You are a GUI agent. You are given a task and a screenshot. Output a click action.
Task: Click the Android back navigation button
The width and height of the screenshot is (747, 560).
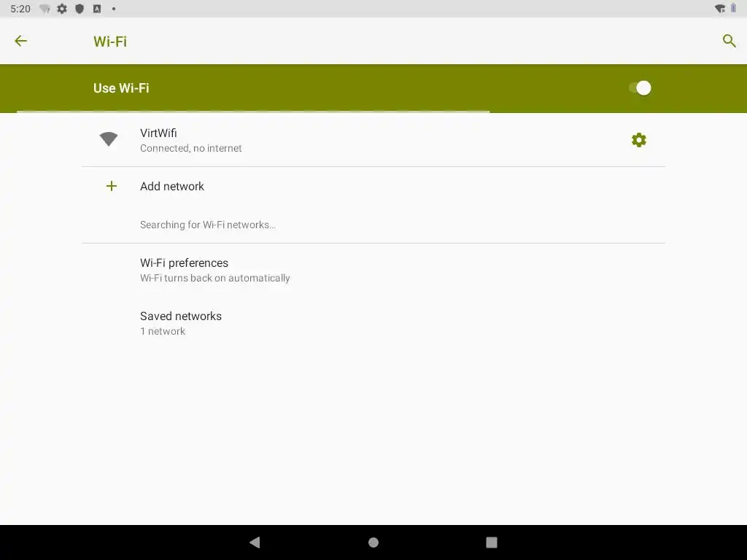click(x=255, y=542)
